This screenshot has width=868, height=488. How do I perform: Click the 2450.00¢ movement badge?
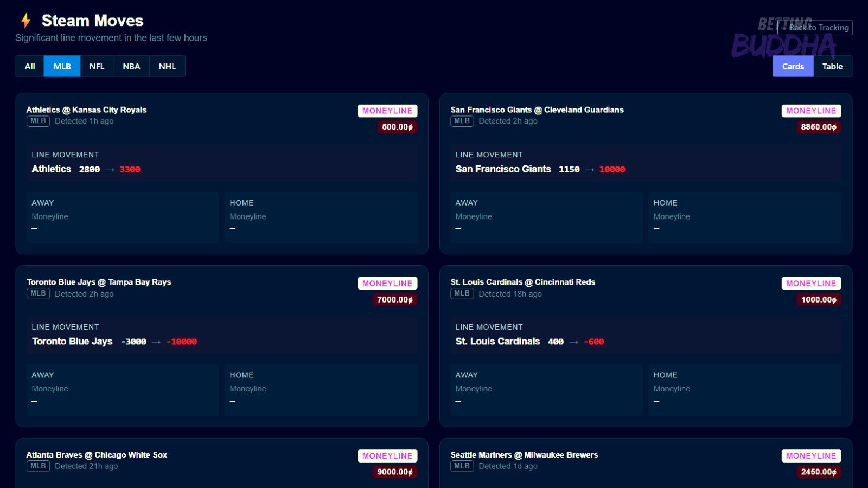819,472
